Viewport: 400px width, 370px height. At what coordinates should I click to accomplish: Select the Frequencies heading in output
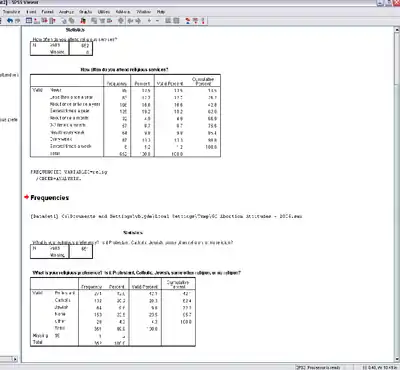point(50,198)
